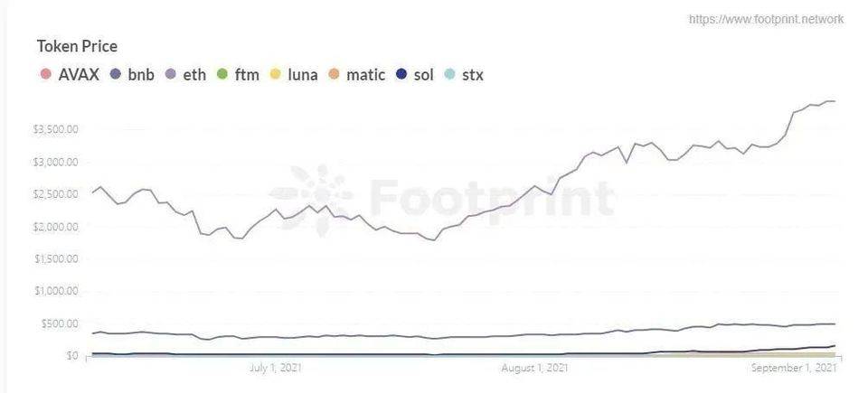Click the yellow luna legend dot
Image resolution: width=868 pixels, height=393 pixels.
(275, 74)
